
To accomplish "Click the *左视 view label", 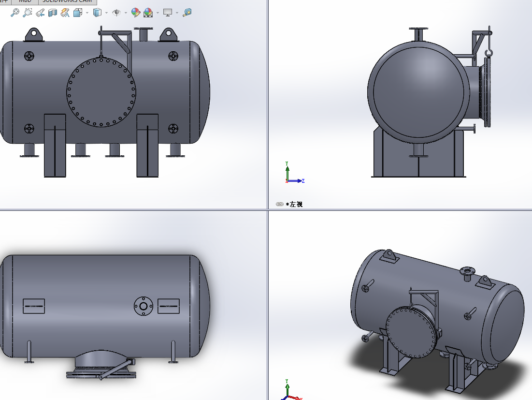I will pyautogui.click(x=294, y=204).
